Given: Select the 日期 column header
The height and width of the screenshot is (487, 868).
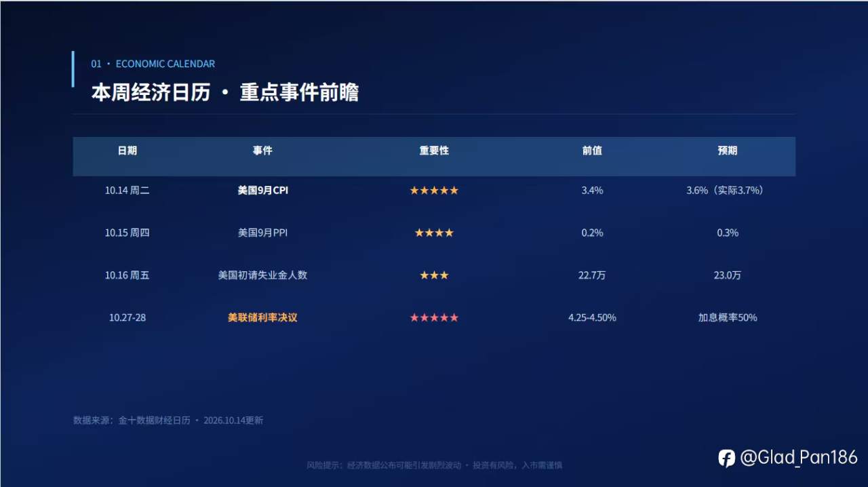Looking at the screenshot, I should (127, 151).
